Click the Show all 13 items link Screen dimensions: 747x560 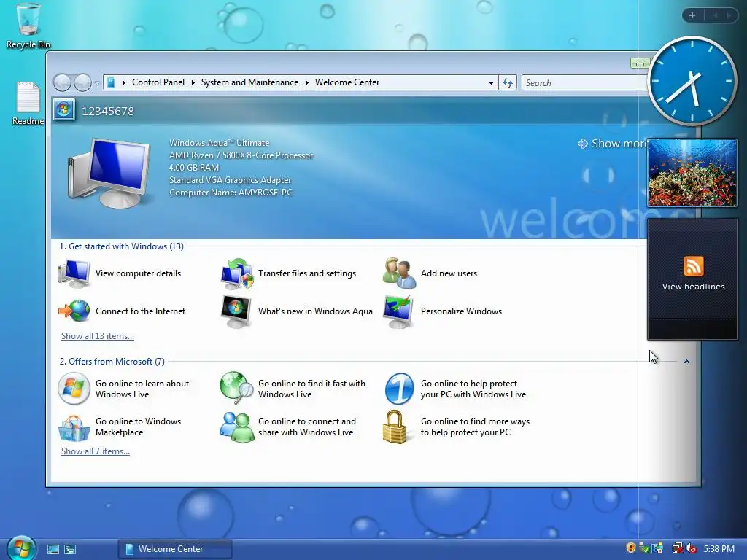pos(98,336)
